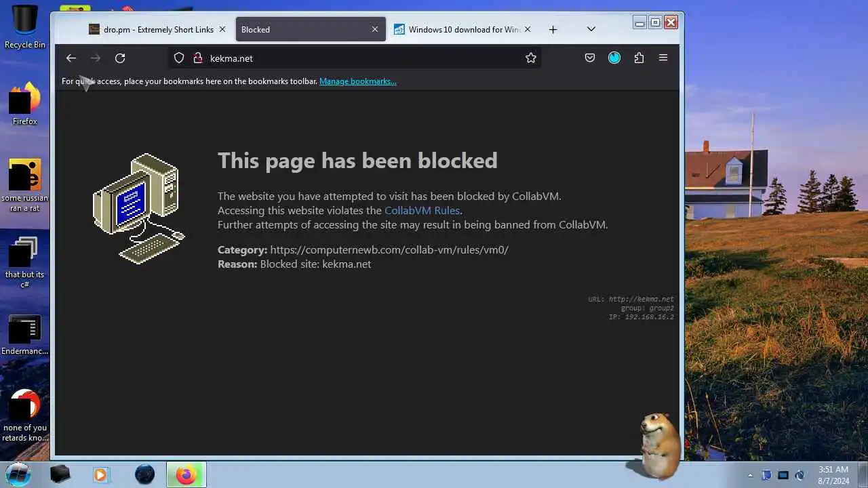868x488 pixels.
Task: Close the Windows 10 download tab
Action: pyautogui.click(x=528, y=30)
